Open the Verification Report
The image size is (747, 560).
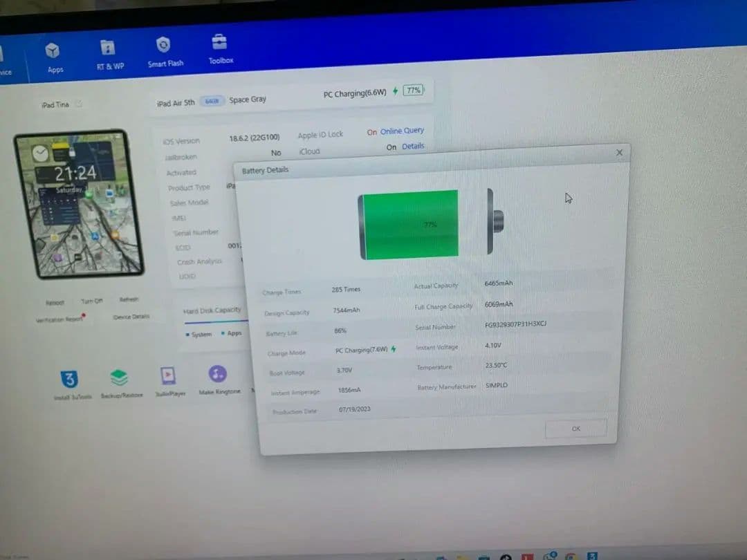(x=59, y=319)
